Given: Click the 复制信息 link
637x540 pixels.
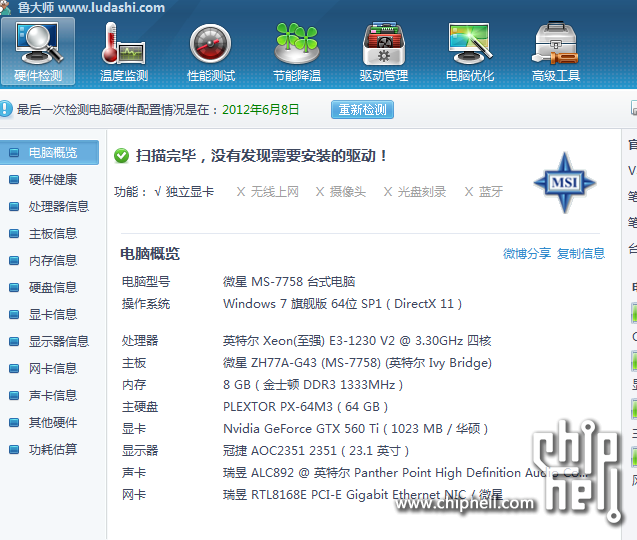Looking at the screenshot, I should [581, 254].
